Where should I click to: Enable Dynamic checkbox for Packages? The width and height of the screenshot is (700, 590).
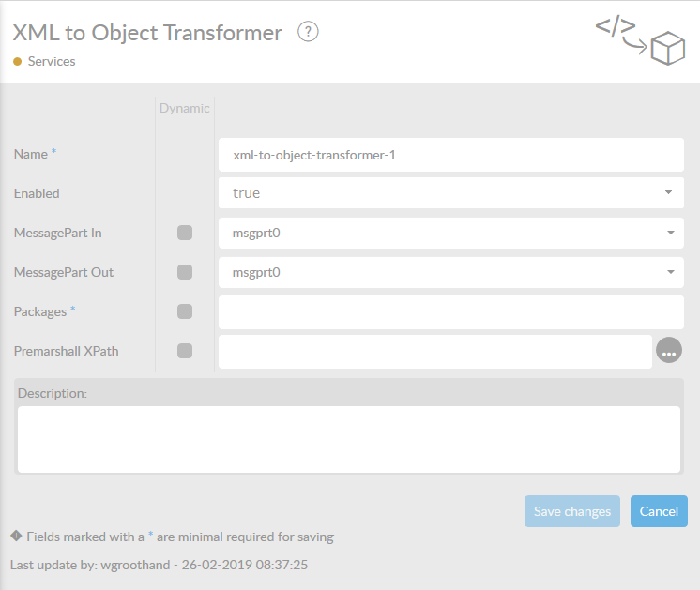click(185, 311)
